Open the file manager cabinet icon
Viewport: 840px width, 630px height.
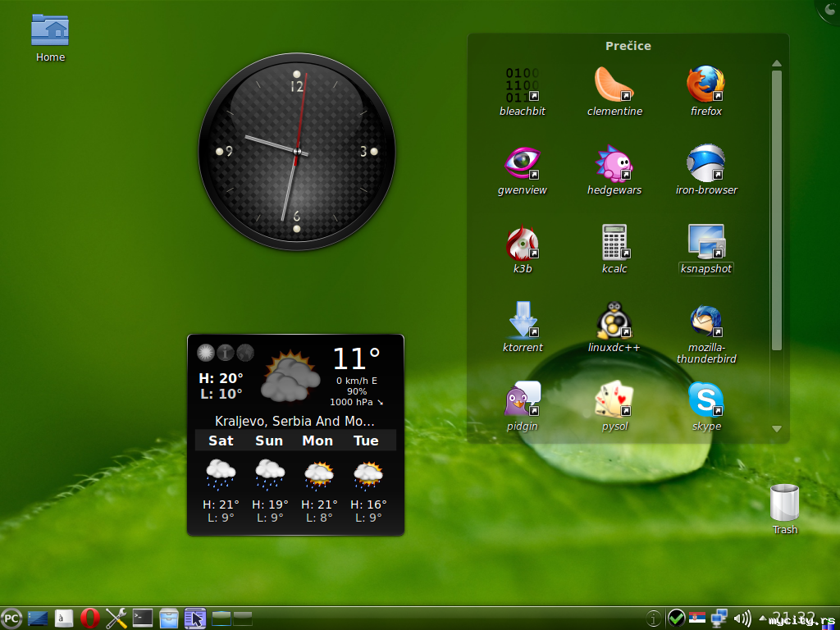point(169,619)
